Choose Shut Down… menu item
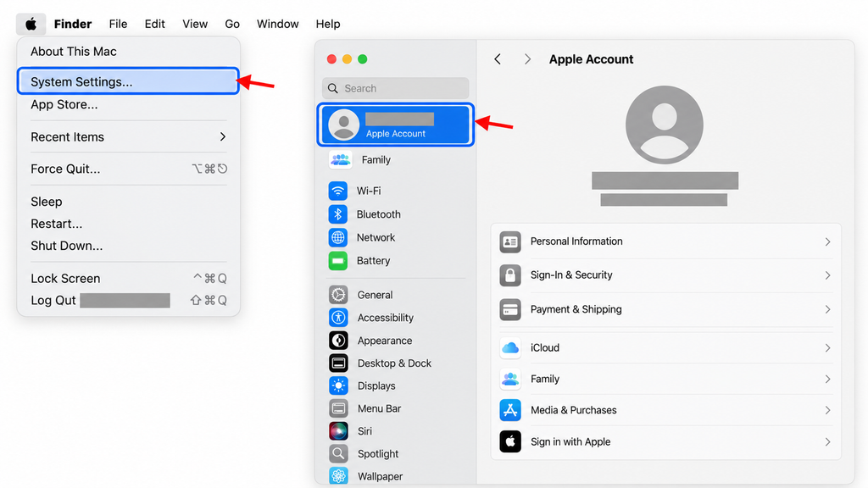868x488 pixels. coord(129,246)
